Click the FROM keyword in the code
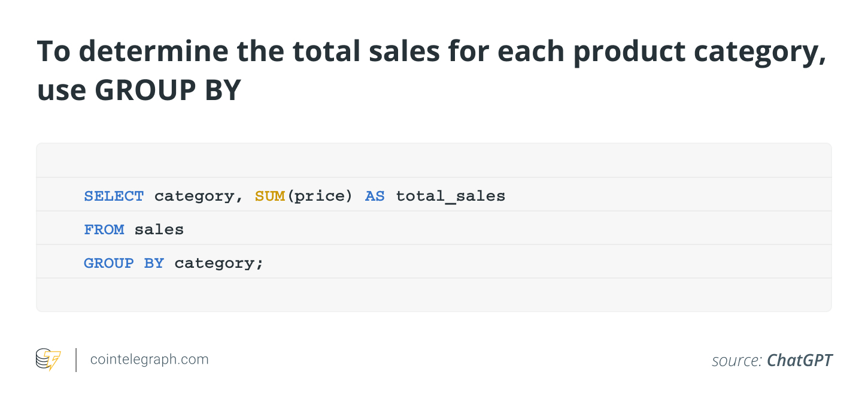 tap(104, 229)
